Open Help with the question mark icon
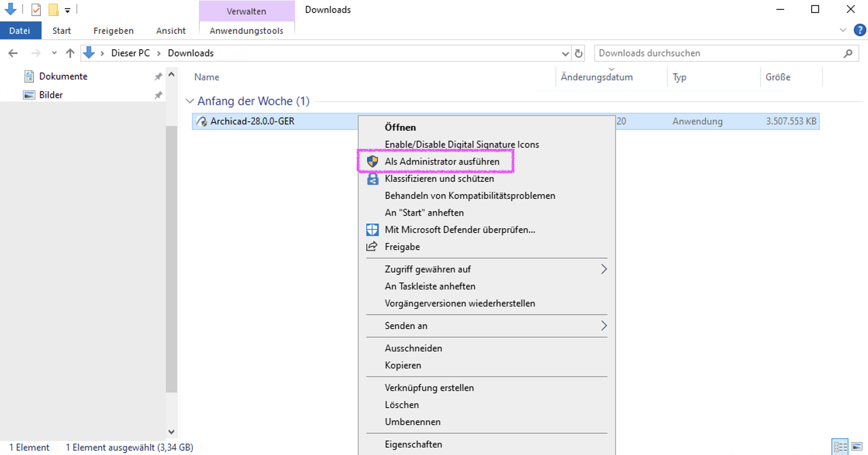 (x=859, y=30)
